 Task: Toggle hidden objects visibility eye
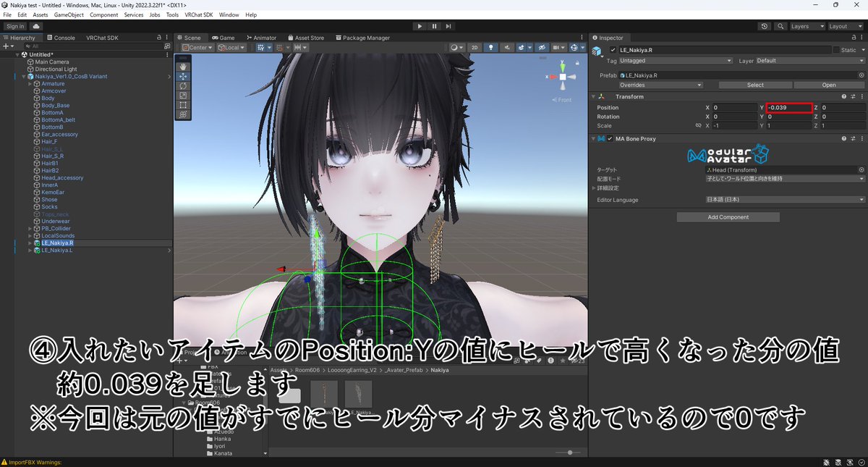point(541,47)
